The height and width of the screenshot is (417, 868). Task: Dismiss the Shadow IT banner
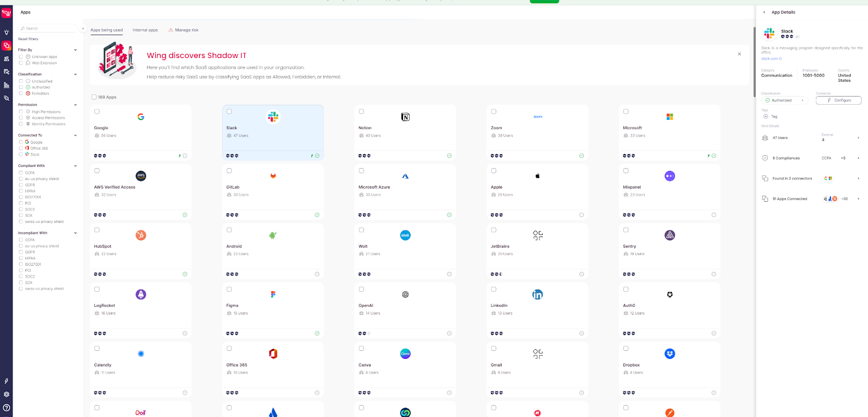pos(739,54)
